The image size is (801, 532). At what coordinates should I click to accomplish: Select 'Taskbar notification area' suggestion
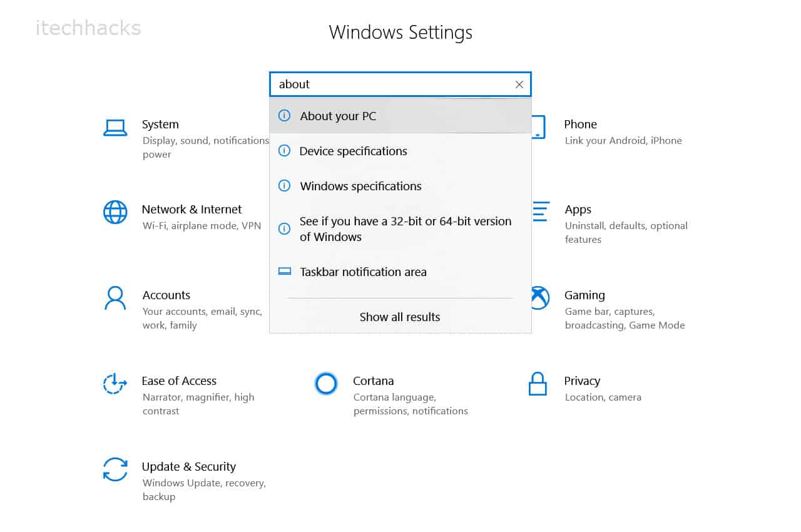point(400,272)
